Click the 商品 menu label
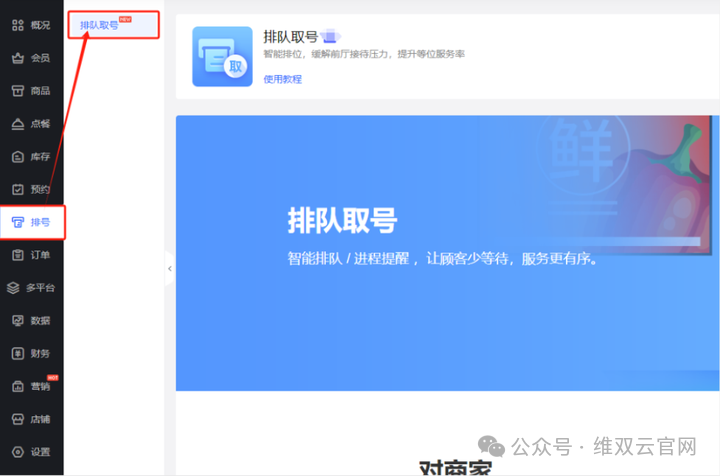Screen dimensions: 720x476 tap(40, 91)
